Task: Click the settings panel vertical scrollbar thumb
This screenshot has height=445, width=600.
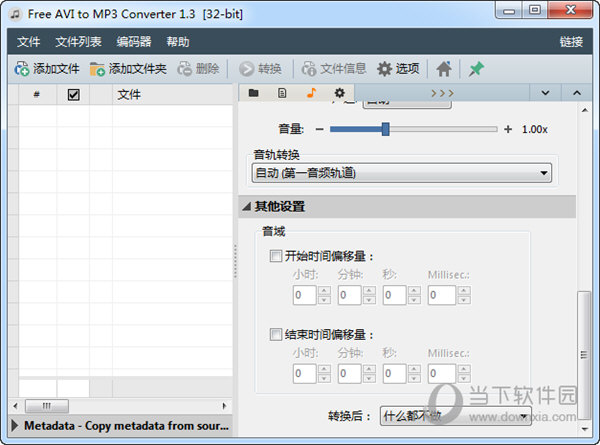Action: coord(584,355)
